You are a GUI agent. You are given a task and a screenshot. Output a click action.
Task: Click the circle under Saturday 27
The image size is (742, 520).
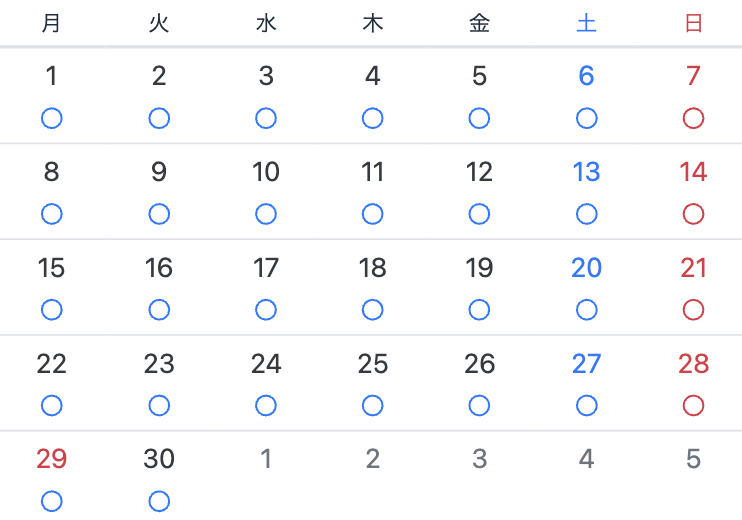(587, 406)
